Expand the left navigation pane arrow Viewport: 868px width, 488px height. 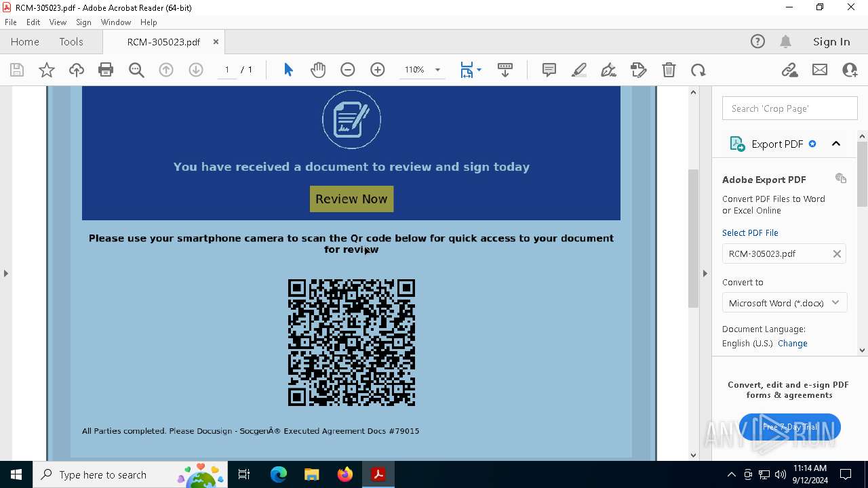point(5,273)
